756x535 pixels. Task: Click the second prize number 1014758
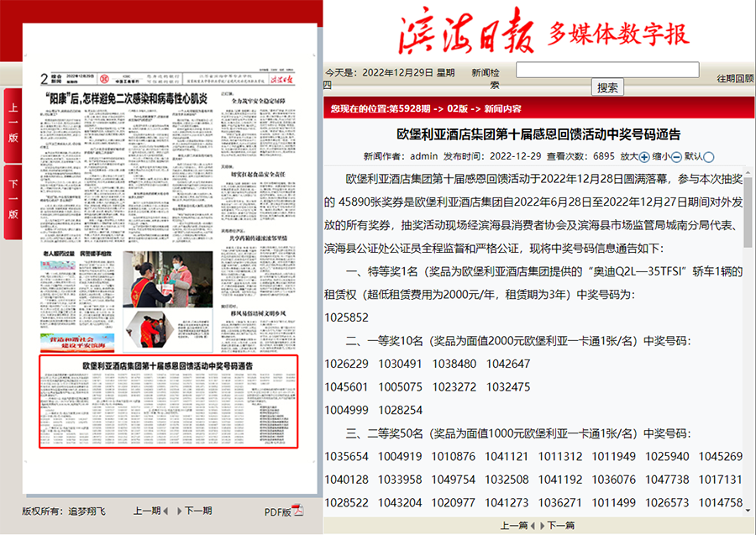721,503
